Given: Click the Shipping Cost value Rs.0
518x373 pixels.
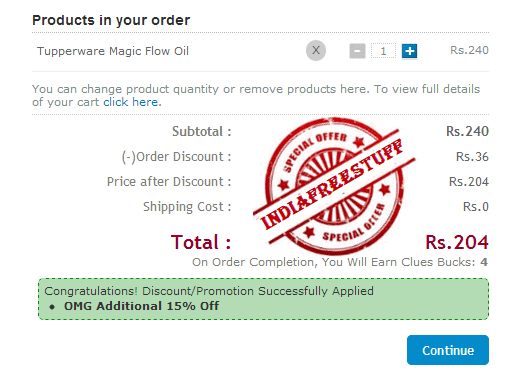Looking at the screenshot, I should (476, 207).
